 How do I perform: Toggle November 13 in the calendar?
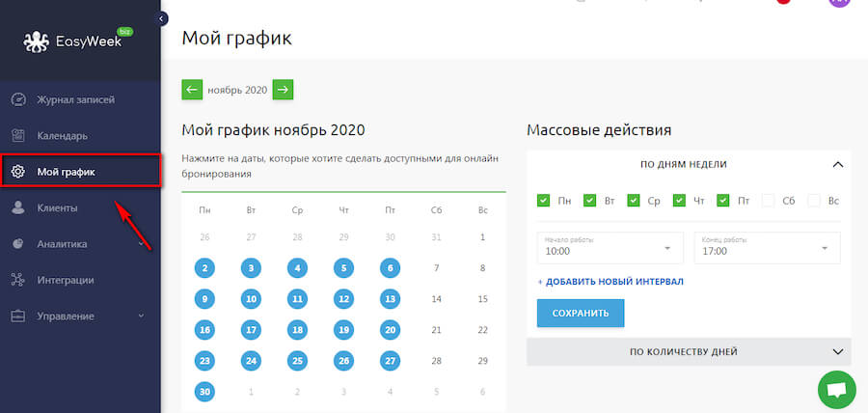coord(391,299)
